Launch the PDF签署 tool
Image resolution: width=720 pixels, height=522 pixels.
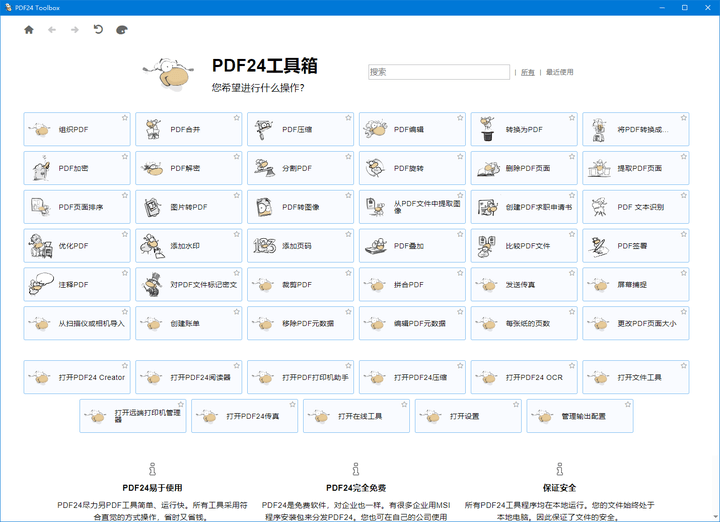pos(636,246)
